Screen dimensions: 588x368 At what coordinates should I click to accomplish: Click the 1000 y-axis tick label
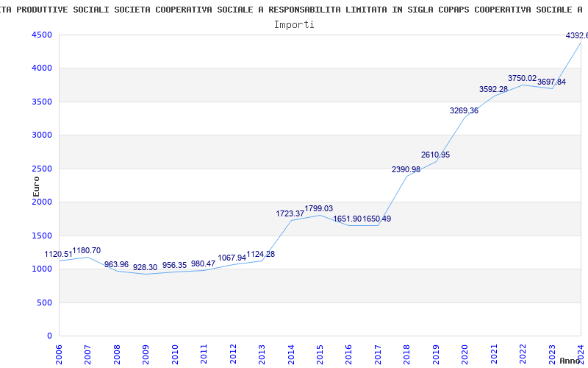[x=43, y=269]
